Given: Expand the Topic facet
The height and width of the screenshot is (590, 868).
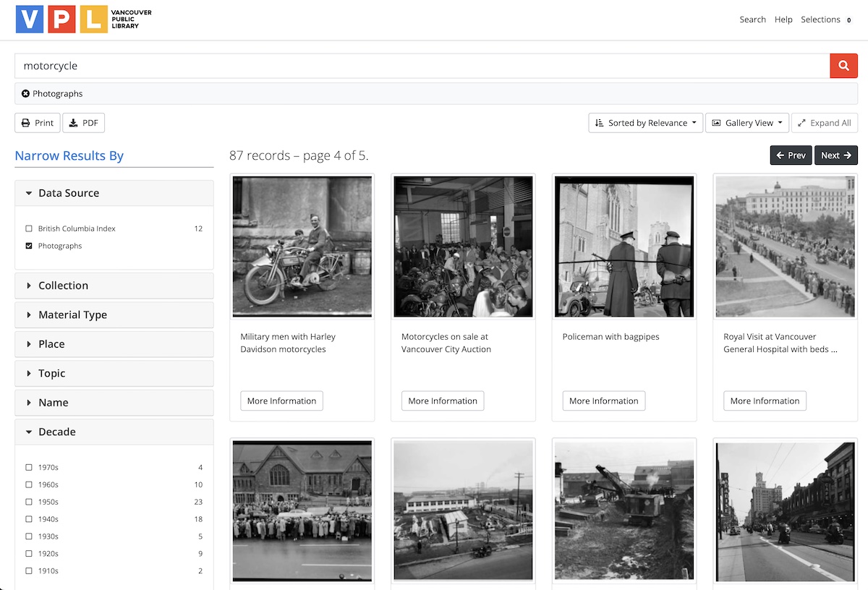Looking at the screenshot, I should [114, 373].
